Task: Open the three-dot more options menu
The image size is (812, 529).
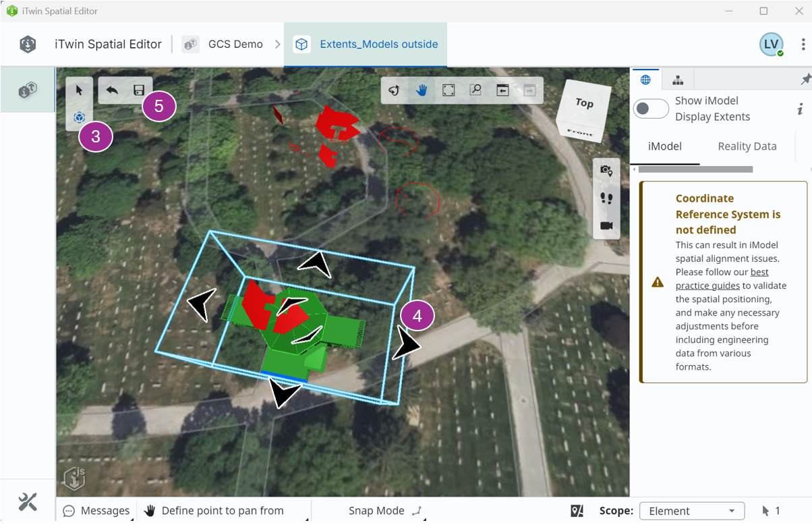Action: (x=803, y=44)
